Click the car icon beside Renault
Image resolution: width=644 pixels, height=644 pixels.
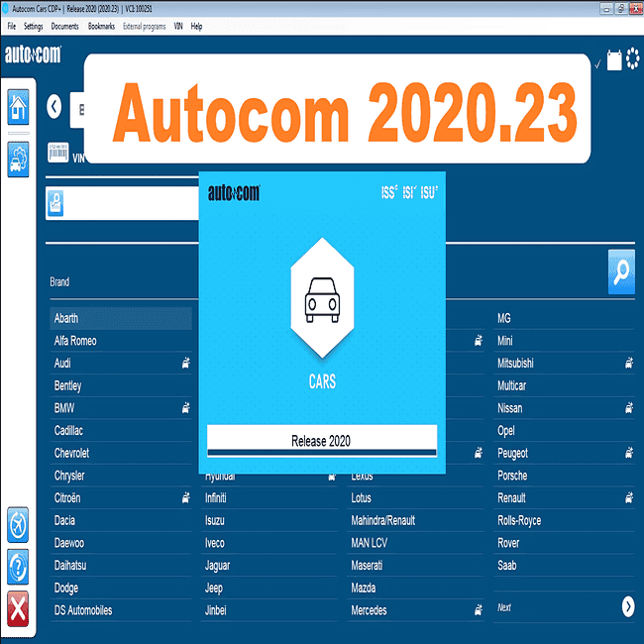click(x=629, y=497)
